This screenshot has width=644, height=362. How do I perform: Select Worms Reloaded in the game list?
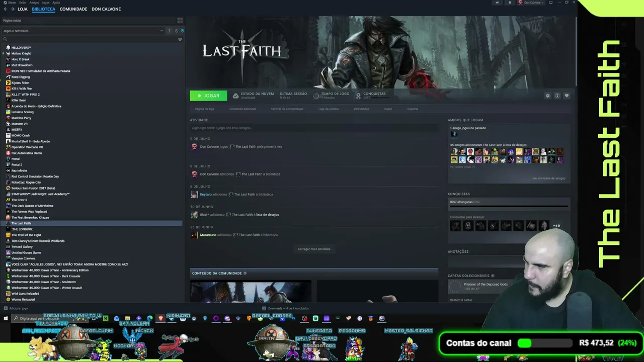pos(23,300)
